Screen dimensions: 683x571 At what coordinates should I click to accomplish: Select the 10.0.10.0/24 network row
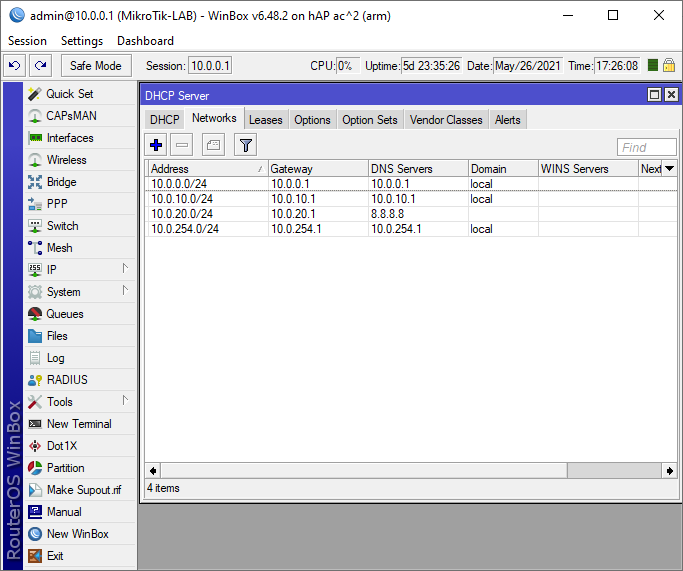coord(411,199)
